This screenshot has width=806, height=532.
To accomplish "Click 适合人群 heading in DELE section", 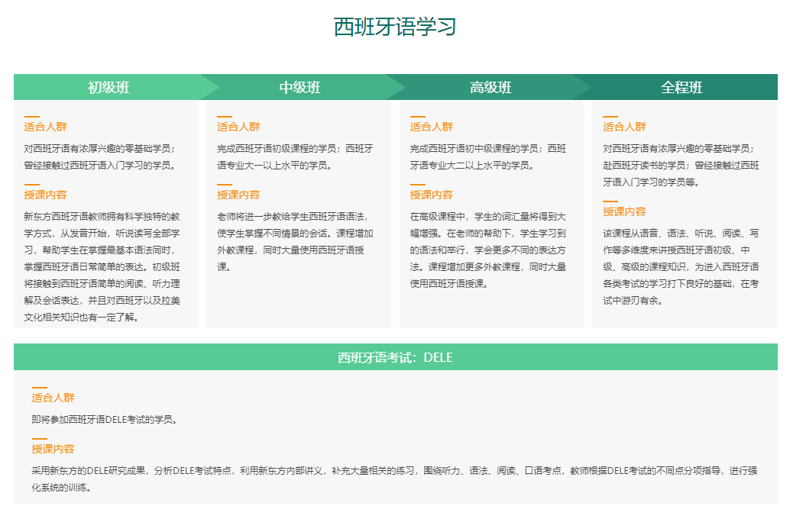I will click(53, 398).
